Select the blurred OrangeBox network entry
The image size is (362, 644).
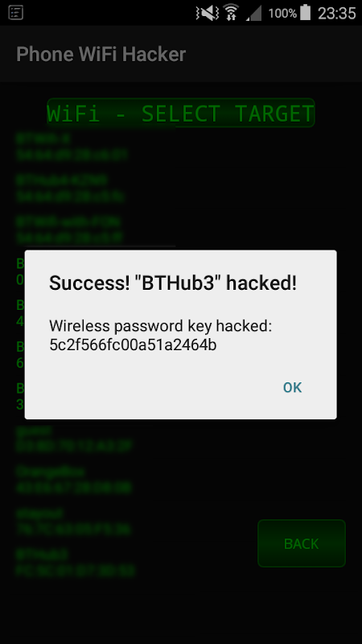tap(74, 480)
